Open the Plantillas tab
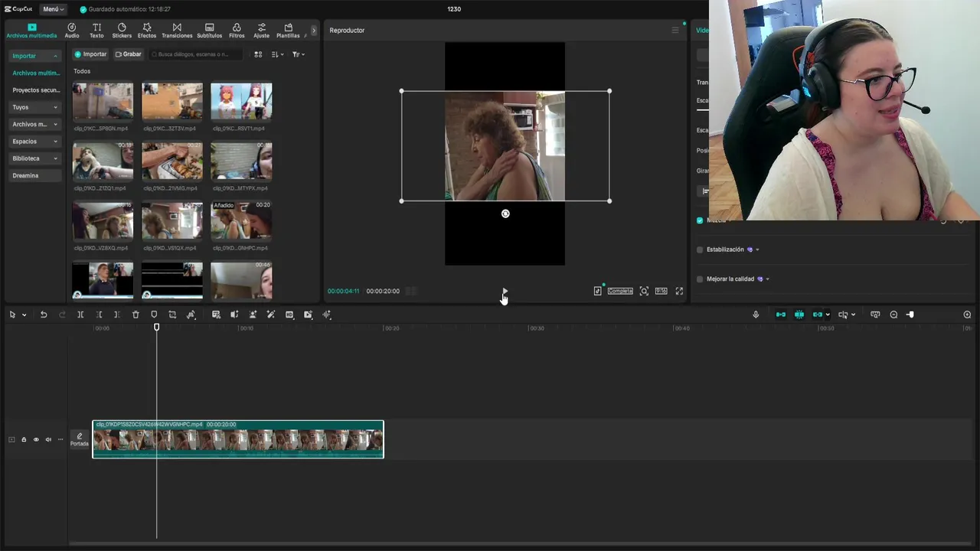 pyautogui.click(x=288, y=31)
